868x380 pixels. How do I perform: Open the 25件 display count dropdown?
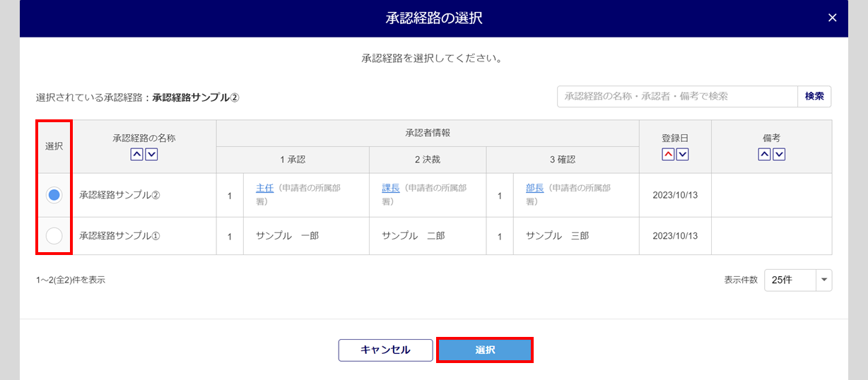click(x=798, y=280)
